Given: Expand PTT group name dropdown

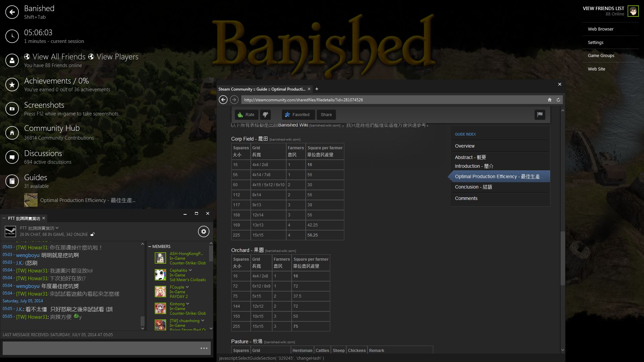Looking at the screenshot, I should [57, 228].
